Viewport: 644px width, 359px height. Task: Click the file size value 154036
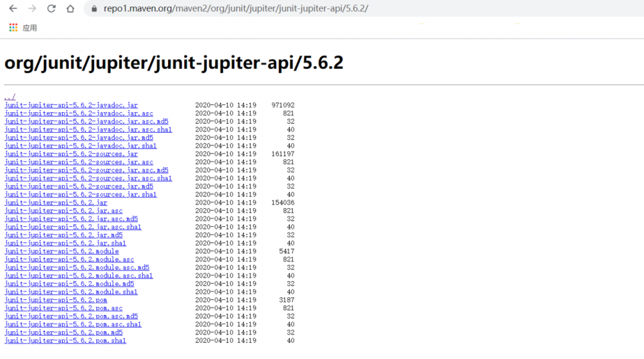(x=283, y=203)
